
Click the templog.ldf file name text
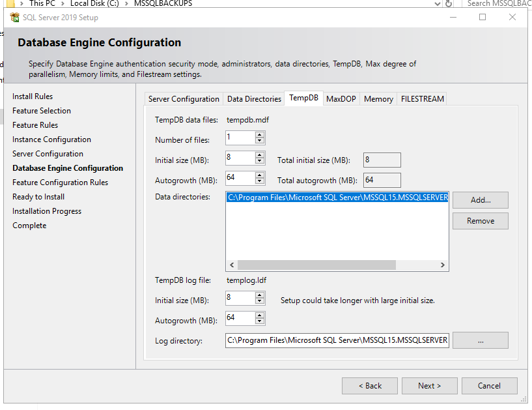[246, 280]
